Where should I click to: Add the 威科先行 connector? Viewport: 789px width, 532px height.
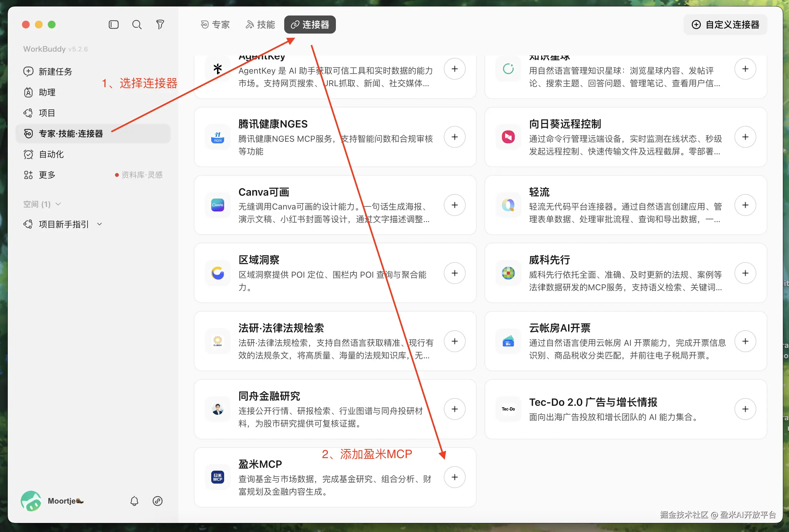click(745, 273)
